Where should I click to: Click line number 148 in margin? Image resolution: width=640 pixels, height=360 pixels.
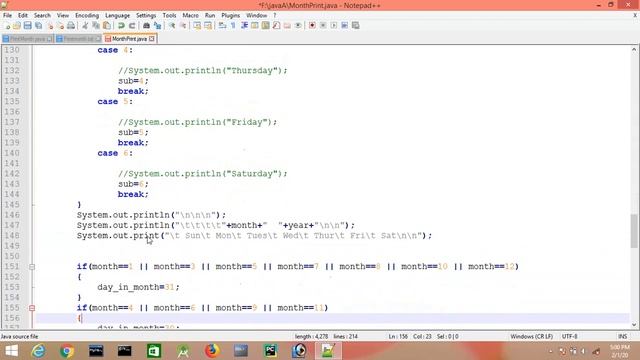[12, 236]
